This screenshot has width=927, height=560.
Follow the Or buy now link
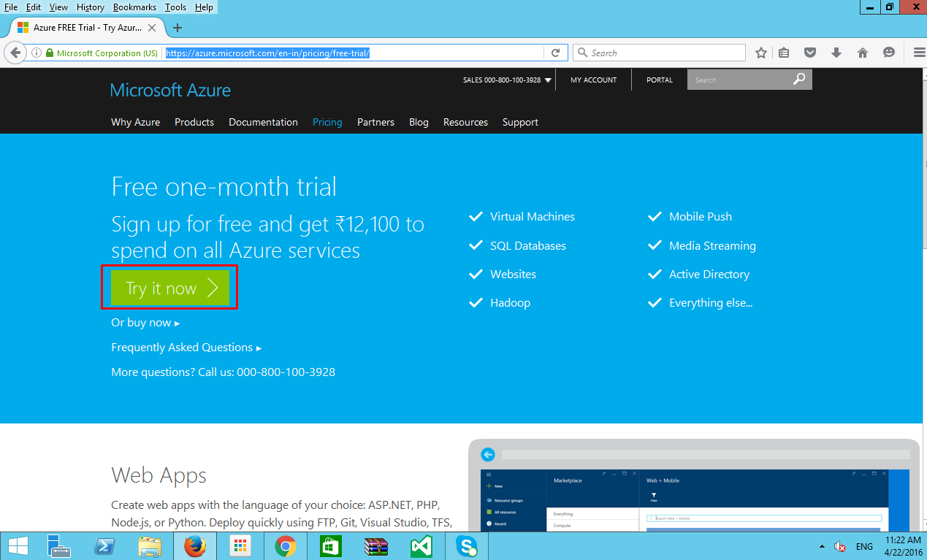point(145,323)
